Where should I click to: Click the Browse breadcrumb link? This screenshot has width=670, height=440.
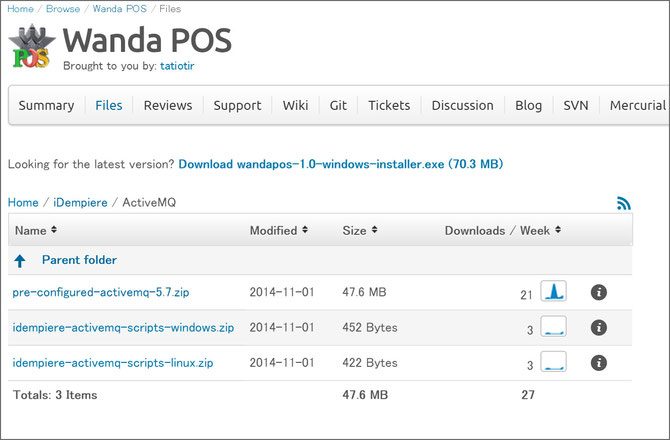(63, 9)
